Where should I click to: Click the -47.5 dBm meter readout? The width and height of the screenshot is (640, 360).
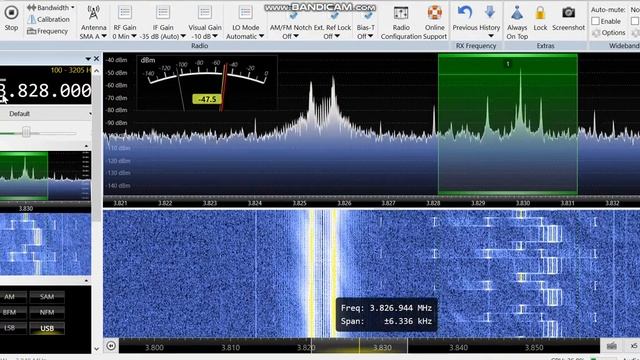tap(207, 99)
